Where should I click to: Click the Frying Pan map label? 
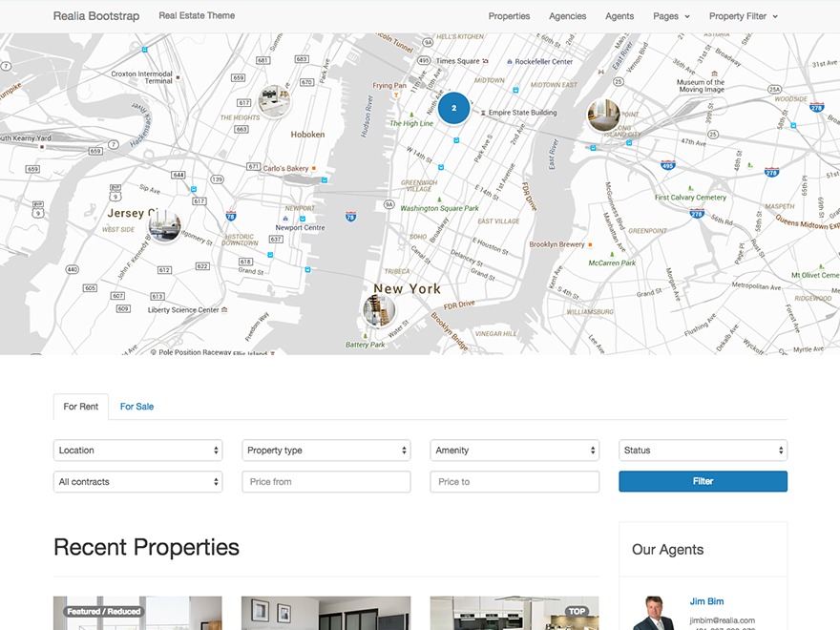coord(389,85)
